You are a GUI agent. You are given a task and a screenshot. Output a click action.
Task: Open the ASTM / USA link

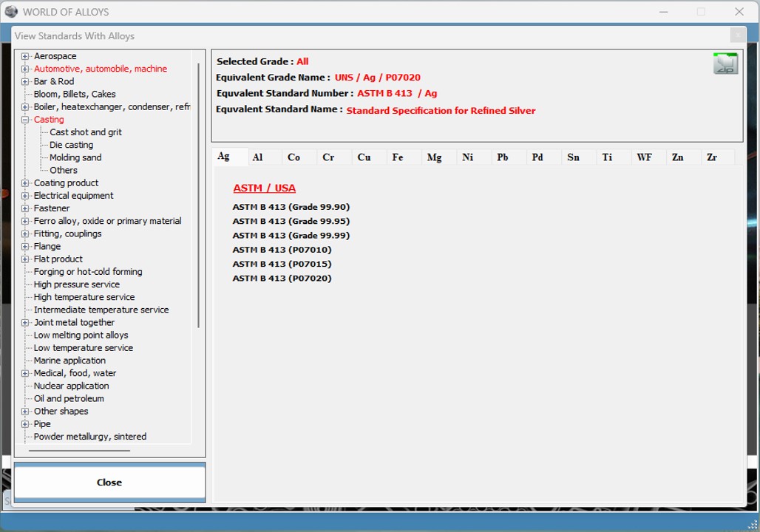pos(264,188)
